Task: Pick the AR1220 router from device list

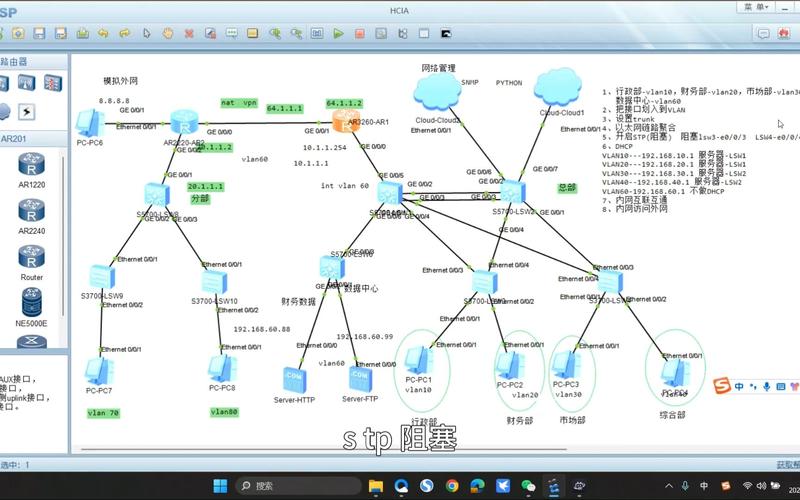Action: click(x=32, y=171)
